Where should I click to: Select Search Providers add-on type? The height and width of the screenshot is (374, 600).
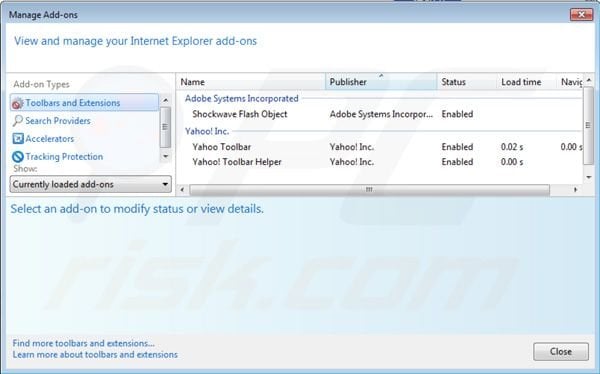coord(58,121)
